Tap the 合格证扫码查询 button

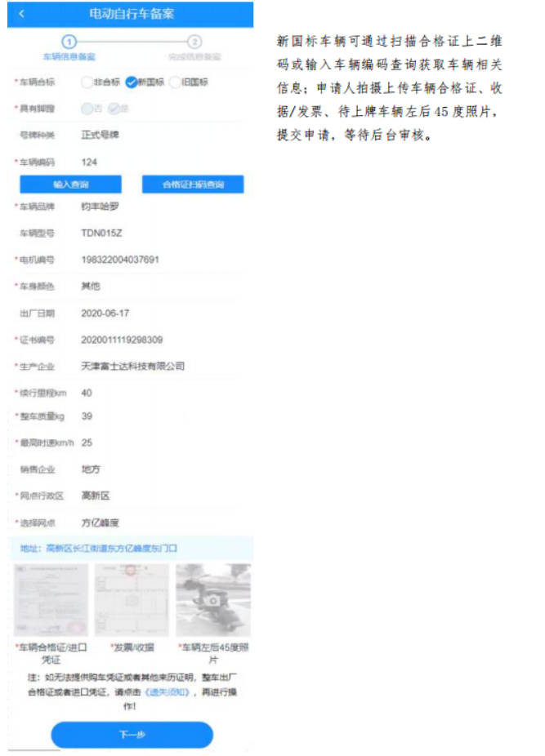193,185
